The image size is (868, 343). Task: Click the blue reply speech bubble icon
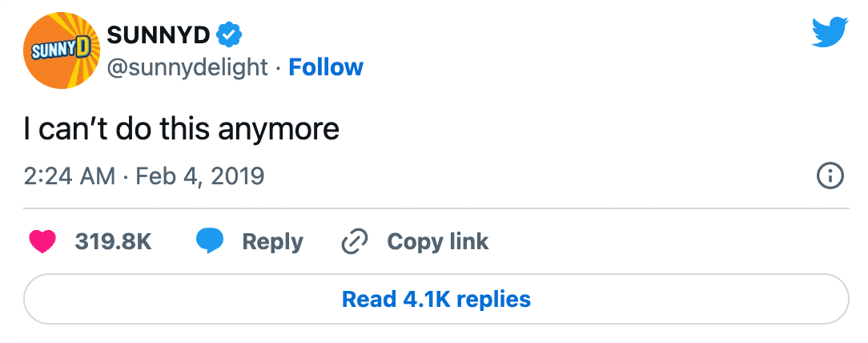coord(210,241)
